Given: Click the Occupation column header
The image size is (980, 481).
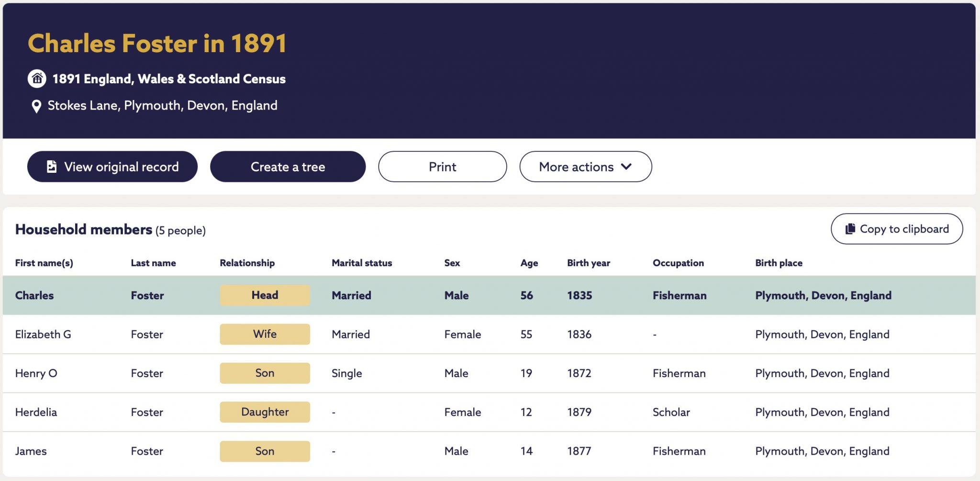Looking at the screenshot, I should (x=678, y=263).
